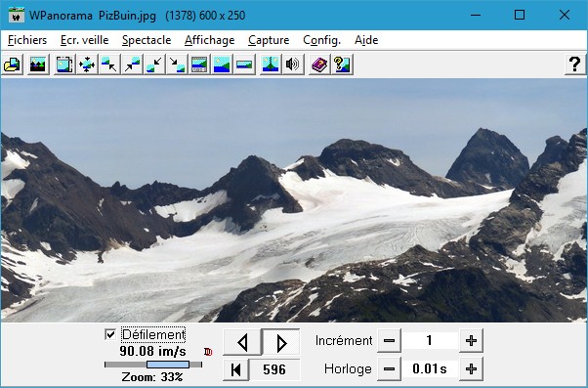Viewport: 588px width, 388px height.
Task: Click the small red icon beside speed
Action: point(208,352)
